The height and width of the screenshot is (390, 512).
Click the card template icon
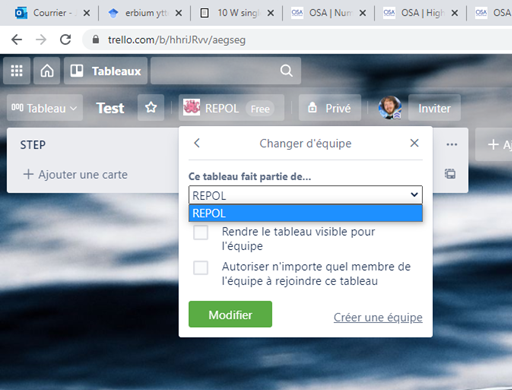450,174
